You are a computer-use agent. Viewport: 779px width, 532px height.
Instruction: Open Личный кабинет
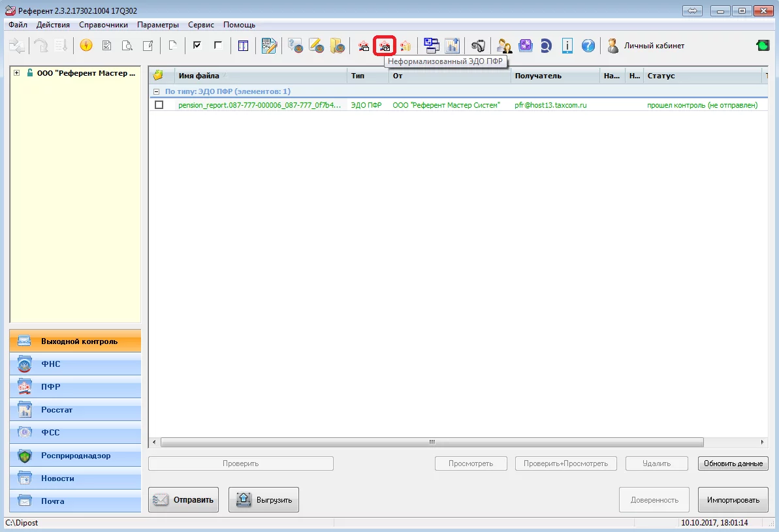[x=646, y=46]
